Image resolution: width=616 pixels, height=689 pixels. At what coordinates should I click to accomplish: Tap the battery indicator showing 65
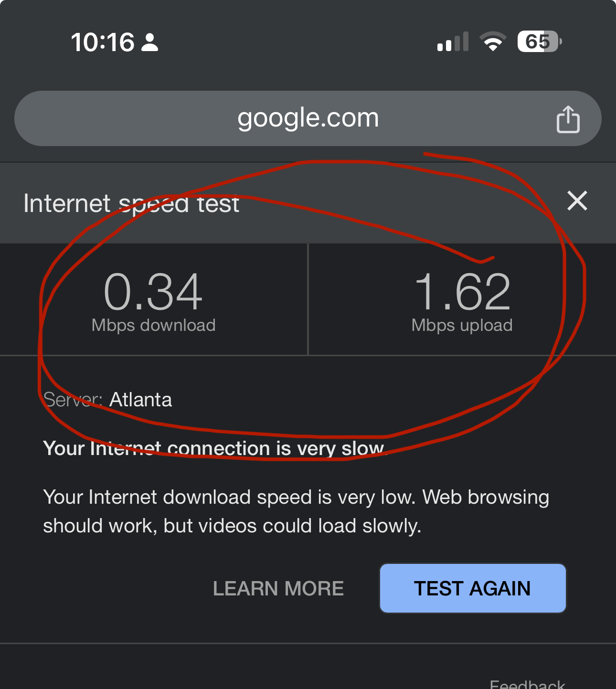click(540, 42)
